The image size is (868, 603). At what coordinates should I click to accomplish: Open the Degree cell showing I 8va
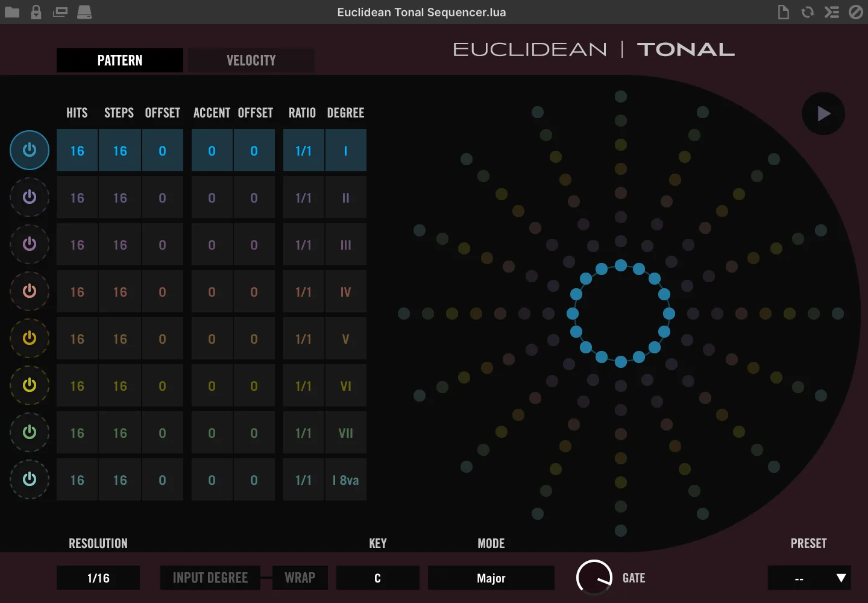tap(346, 479)
